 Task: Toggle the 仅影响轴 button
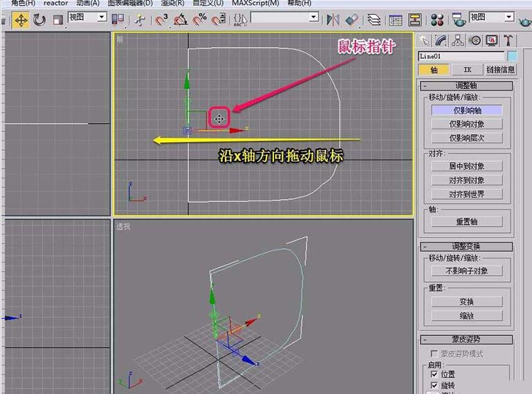coord(467,111)
